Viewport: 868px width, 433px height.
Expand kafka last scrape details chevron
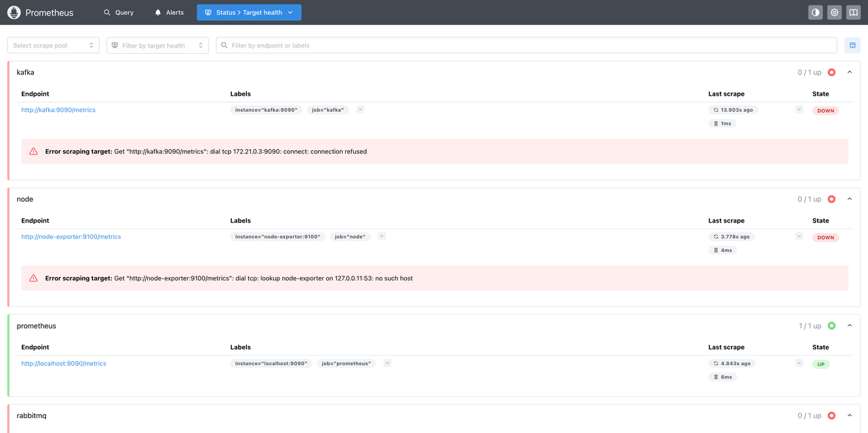pos(799,109)
